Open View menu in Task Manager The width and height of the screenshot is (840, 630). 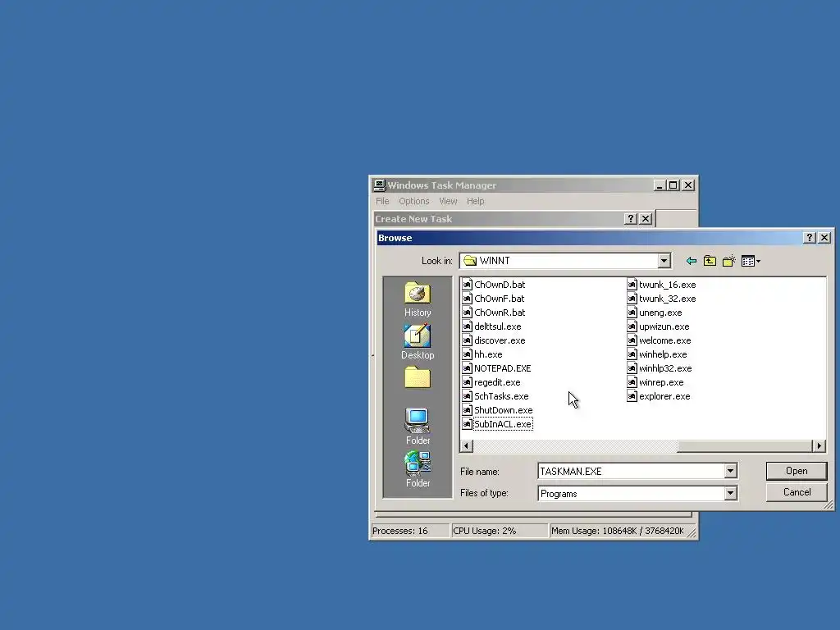[x=448, y=201]
